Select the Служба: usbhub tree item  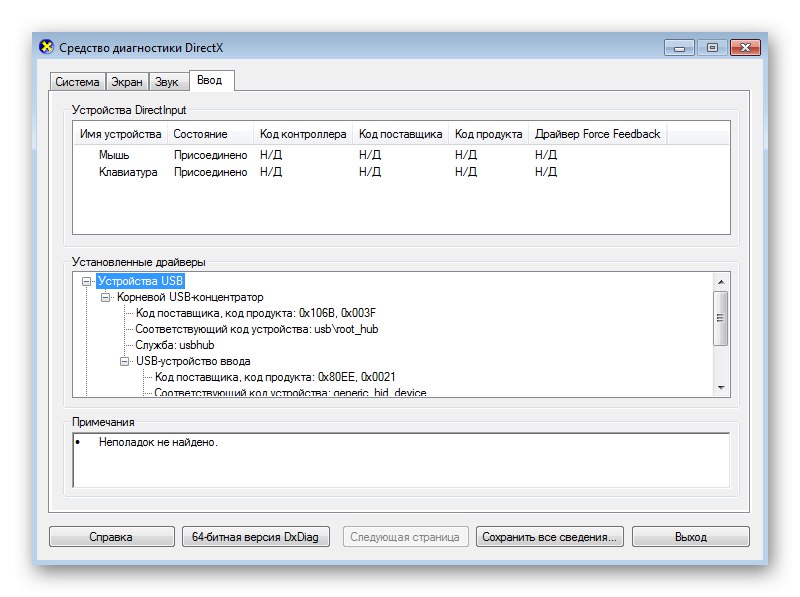click(175, 345)
